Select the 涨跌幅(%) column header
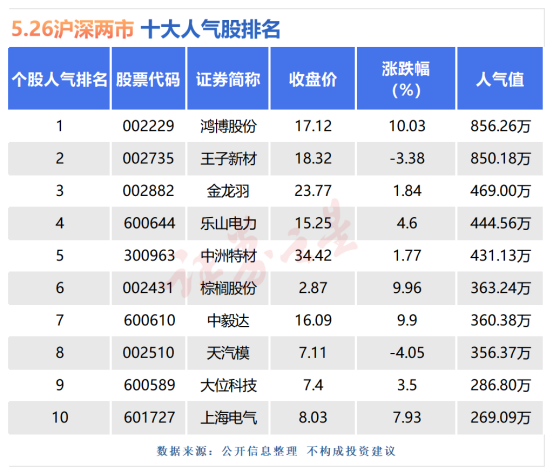The width and height of the screenshot is (553, 476). click(406, 78)
